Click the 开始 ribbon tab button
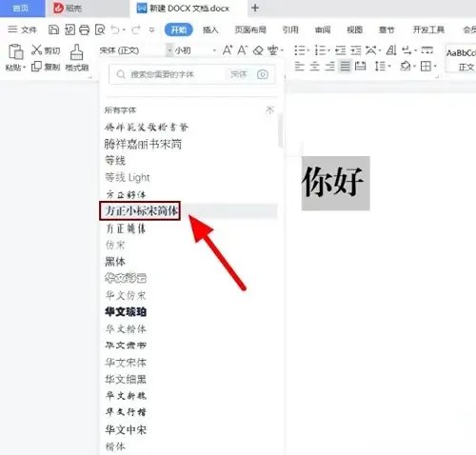476x455 pixels. pyautogui.click(x=179, y=30)
